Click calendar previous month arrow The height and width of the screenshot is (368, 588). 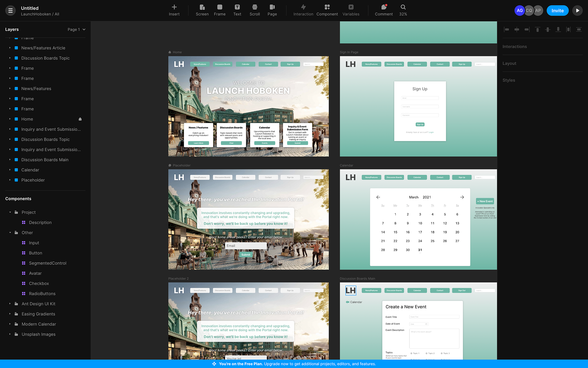click(378, 197)
